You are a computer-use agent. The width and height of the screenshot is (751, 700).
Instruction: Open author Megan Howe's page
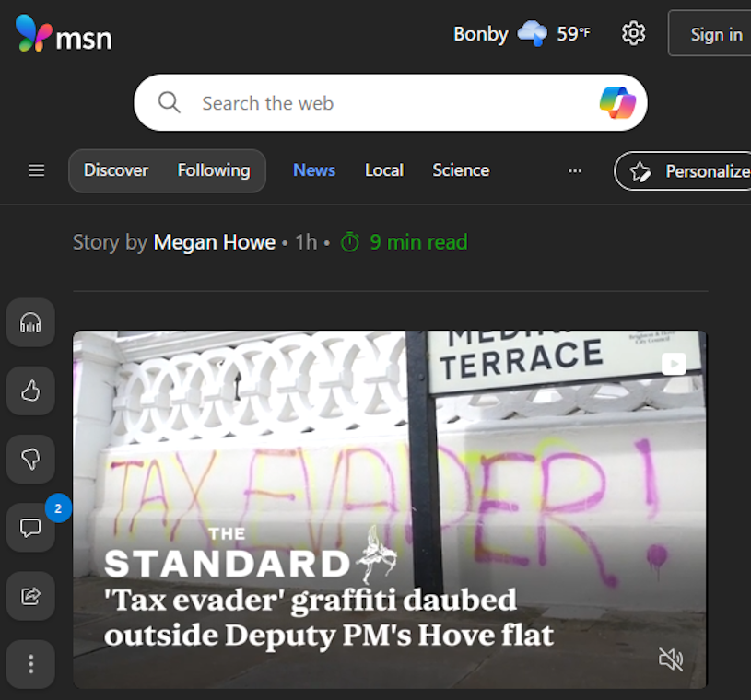tap(214, 242)
